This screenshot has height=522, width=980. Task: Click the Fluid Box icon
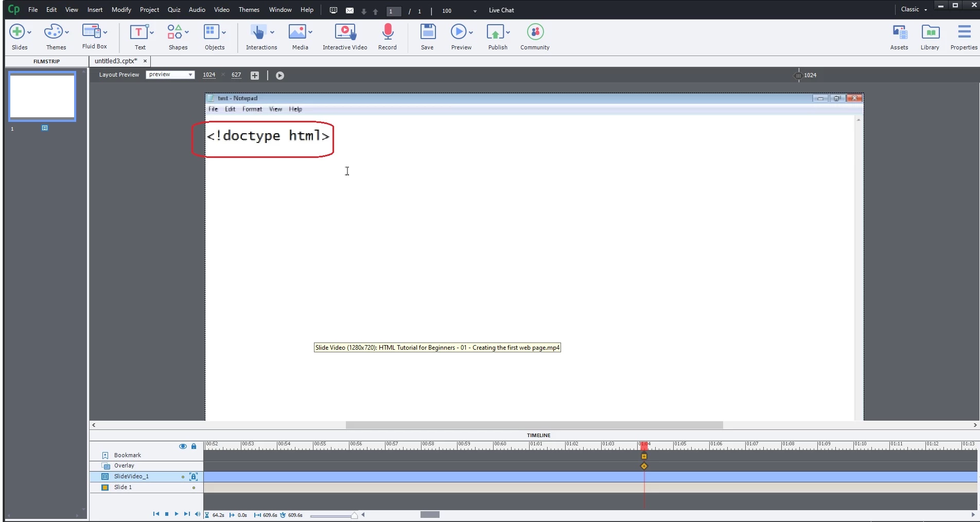point(91,31)
